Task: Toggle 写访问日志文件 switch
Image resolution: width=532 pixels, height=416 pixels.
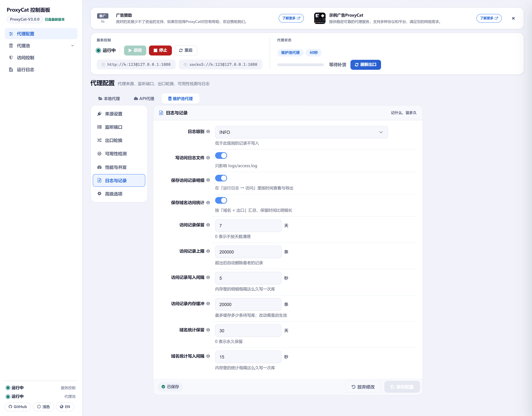Action: coord(221,156)
